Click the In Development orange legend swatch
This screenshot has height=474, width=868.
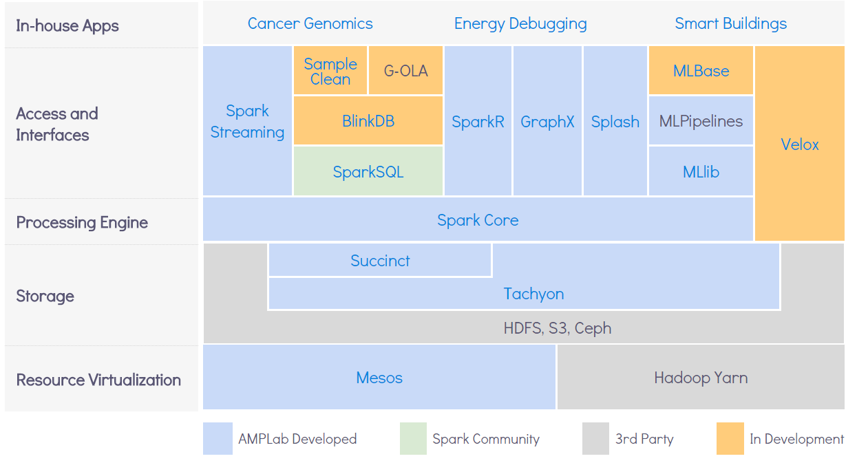730,439
